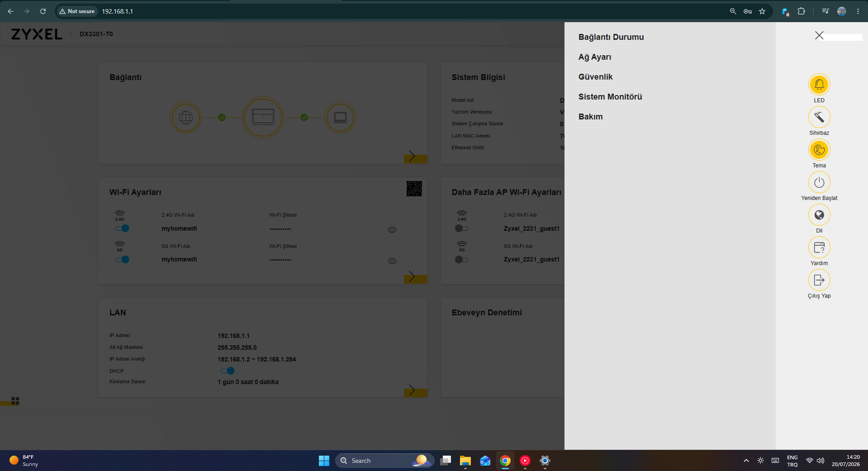Click the Chrome bookmark star icon
Screen dimensions: 868x471
[x=762, y=11]
